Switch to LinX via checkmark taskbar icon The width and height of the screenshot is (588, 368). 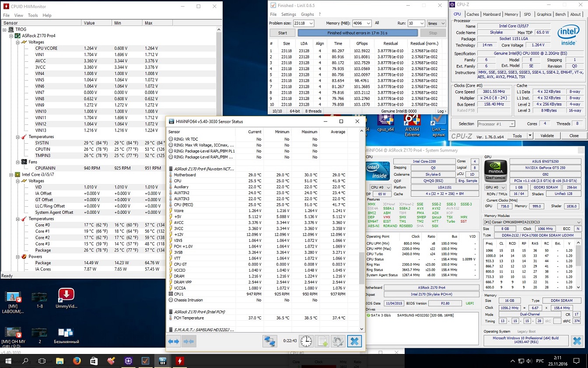(145, 361)
